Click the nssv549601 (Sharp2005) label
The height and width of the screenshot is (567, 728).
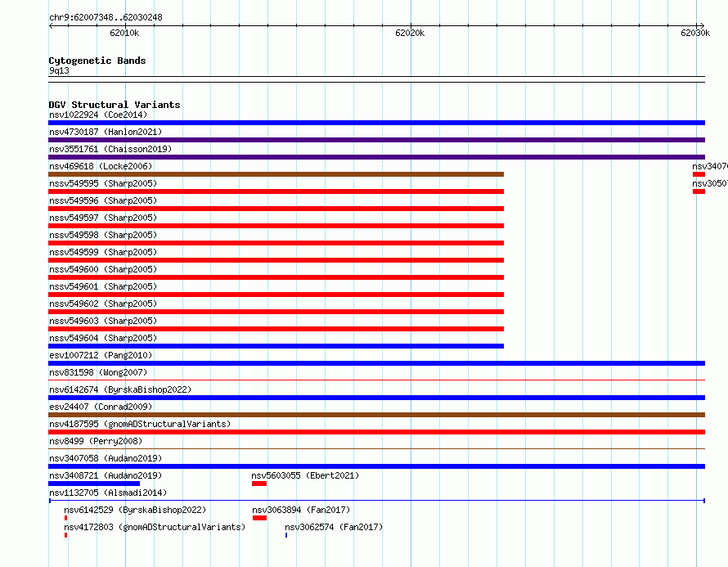point(103,286)
